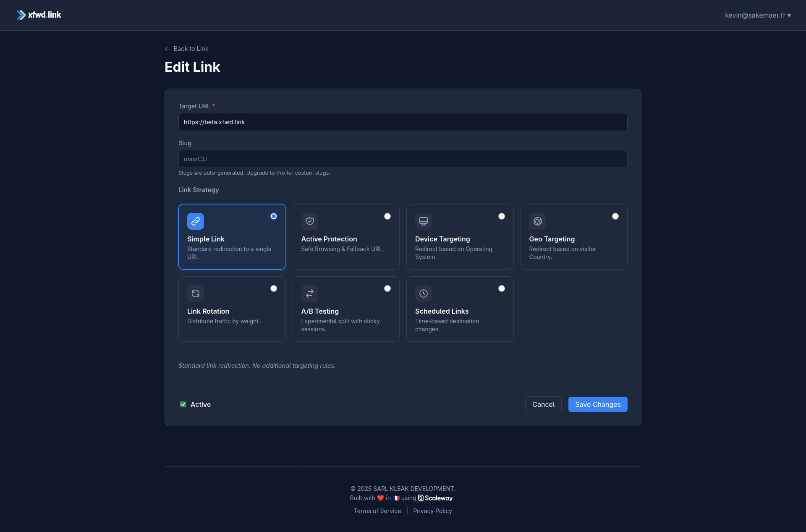This screenshot has height=532, width=806.
Task: Click the Simple Link chain icon
Action: click(x=196, y=221)
